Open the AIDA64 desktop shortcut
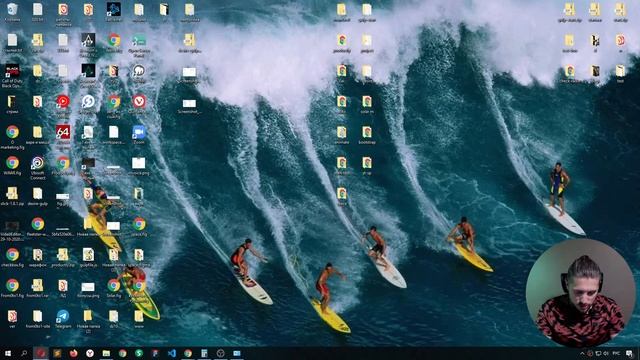Viewport: 640px width, 360px height. click(63, 133)
